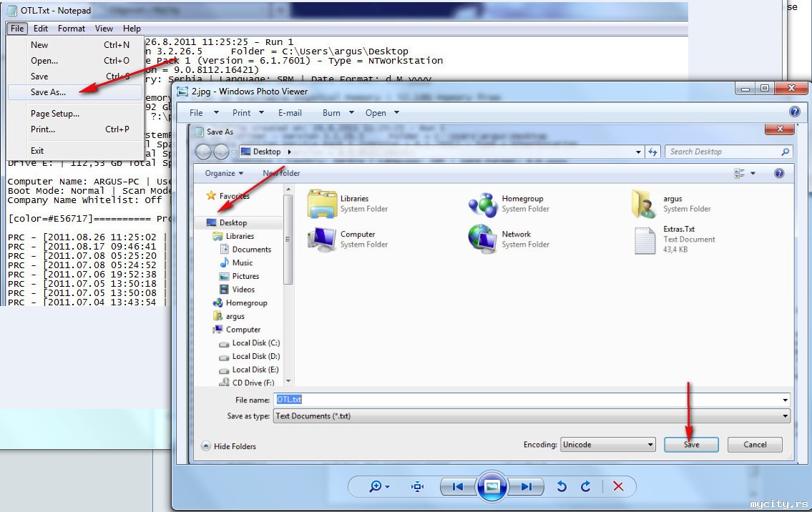This screenshot has height=512, width=812.
Task: Click Hide Folders toggle
Action: coord(228,446)
